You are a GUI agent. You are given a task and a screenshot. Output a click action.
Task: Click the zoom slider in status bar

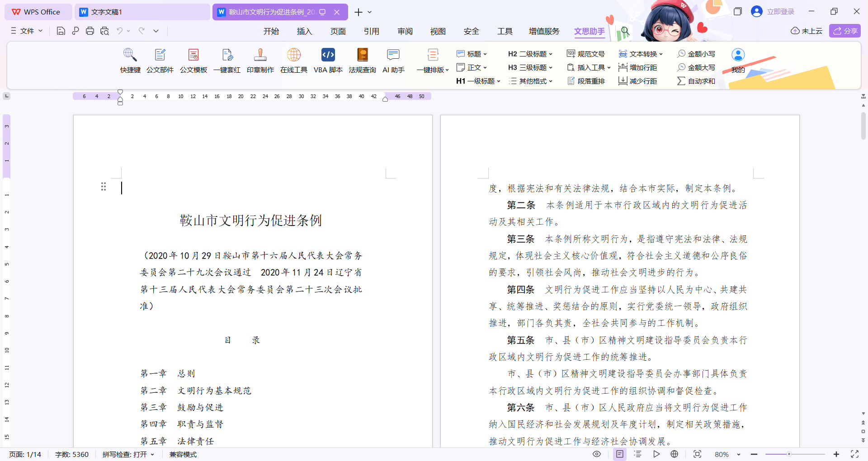(789, 454)
